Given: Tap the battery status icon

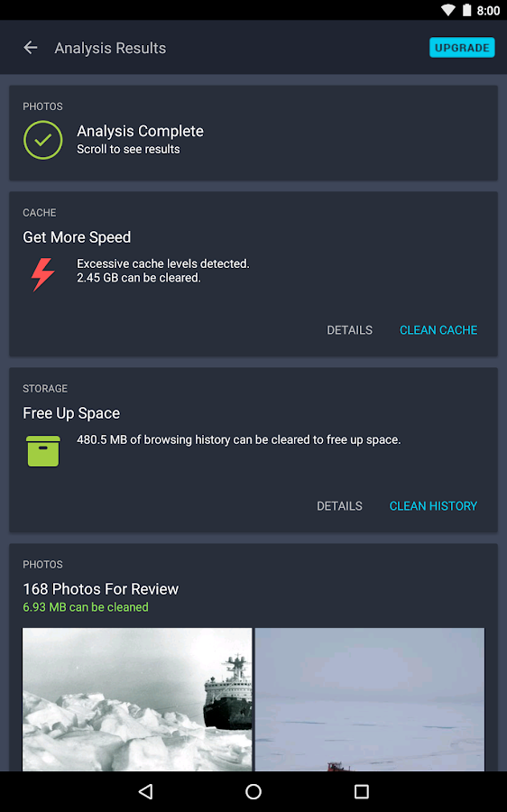Looking at the screenshot, I should (467, 10).
